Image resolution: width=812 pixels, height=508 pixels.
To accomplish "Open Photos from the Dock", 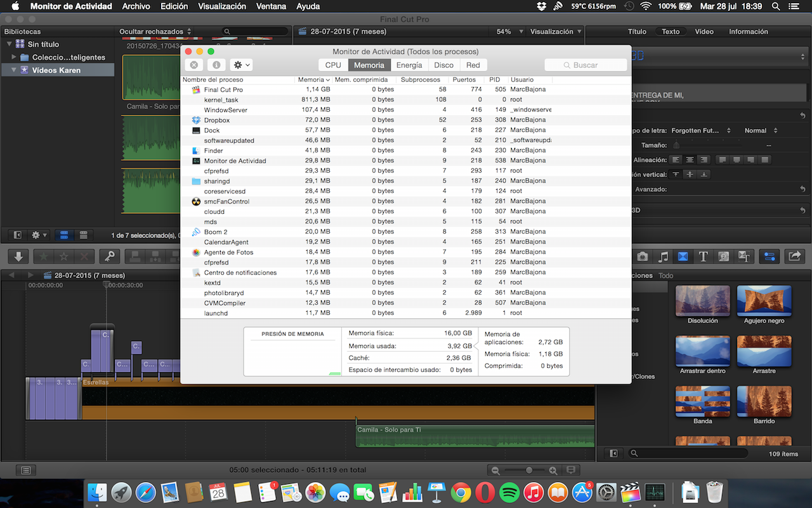I will pyautogui.click(x=315, y=492).
